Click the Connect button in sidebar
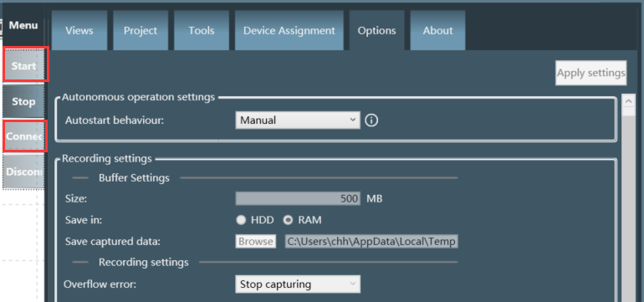The width and height of the screenshot is (644, 302). coord(23,136)
